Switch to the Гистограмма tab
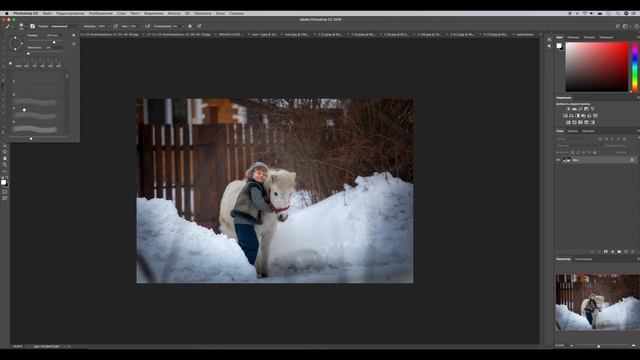Screen dimensions: 640x360 [583, 259]
